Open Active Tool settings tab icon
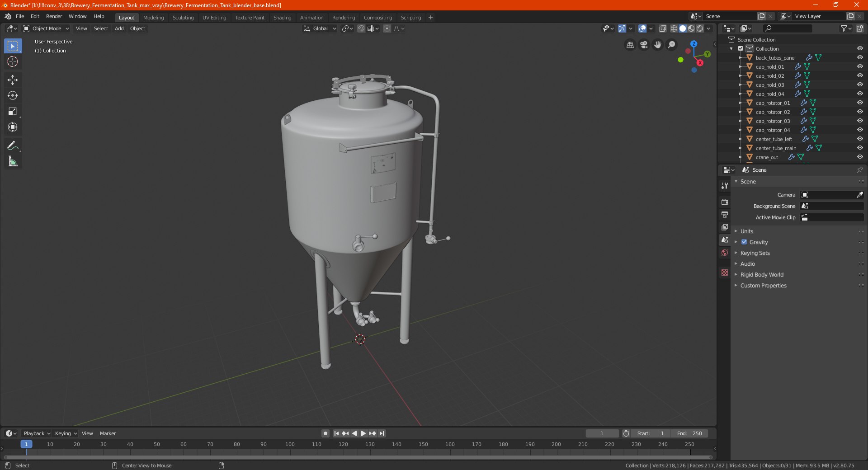868x470 pixels. 725,186
